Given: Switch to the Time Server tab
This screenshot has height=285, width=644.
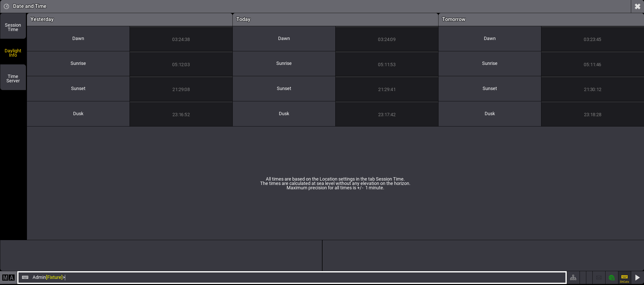Looking at the screenshot, I should coord(13,78).
